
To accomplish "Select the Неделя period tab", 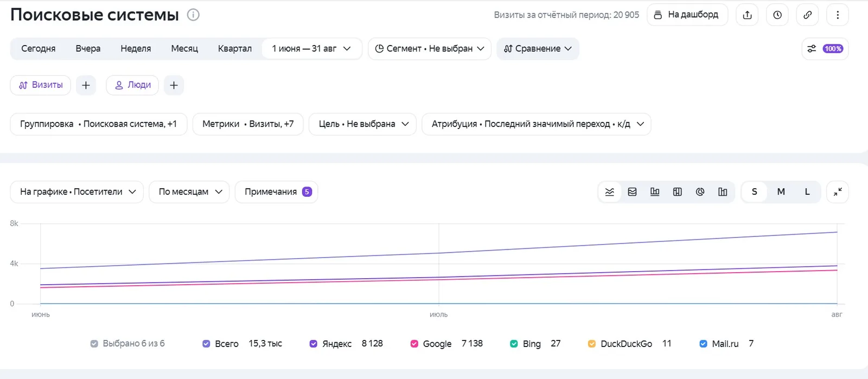I will point(136,49).
